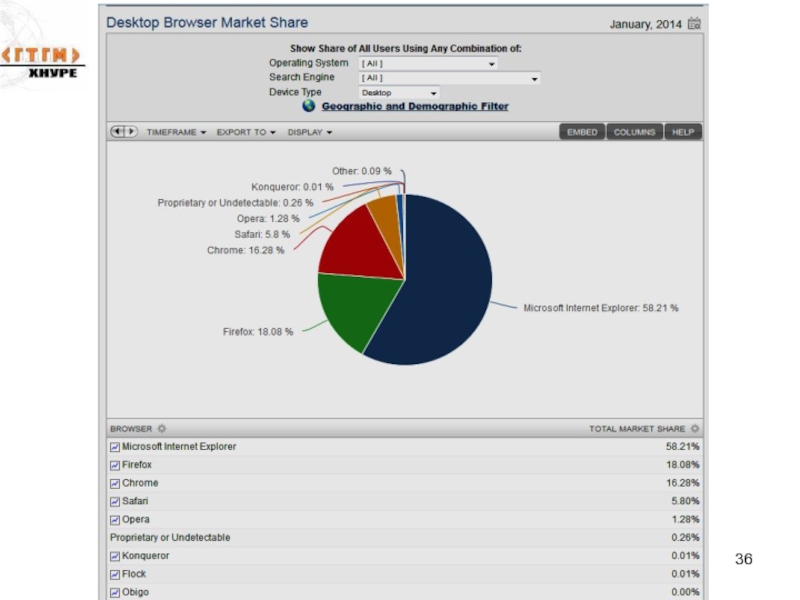Open the Geographic and Demographic Filter link
This screenshot has height=600, width=800.
tap(414, 106)
